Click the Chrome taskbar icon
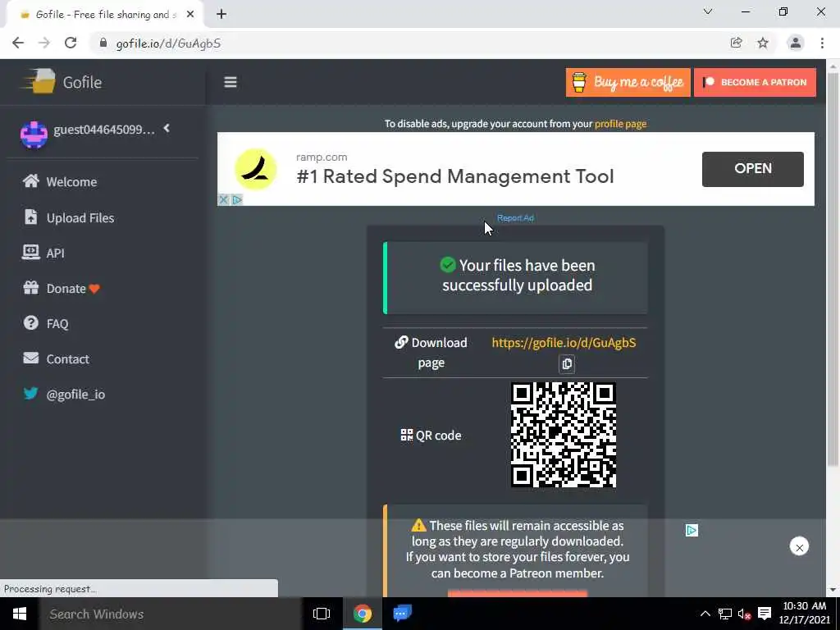Image resolution: width=840 pixels, height=630 pixels. 362,614
